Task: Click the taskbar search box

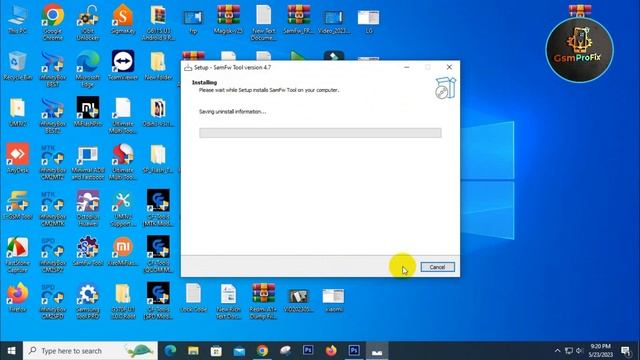Action: (x=90, y=351)
